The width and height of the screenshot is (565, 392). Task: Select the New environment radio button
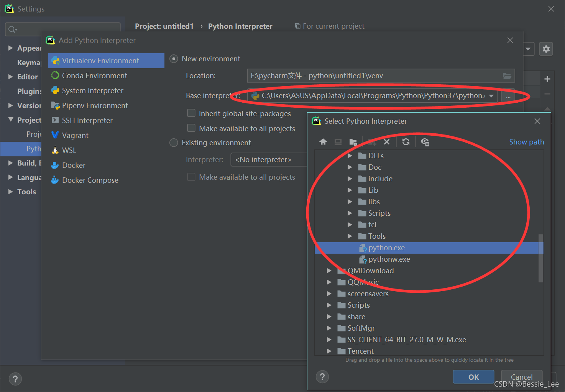point(174,59)
